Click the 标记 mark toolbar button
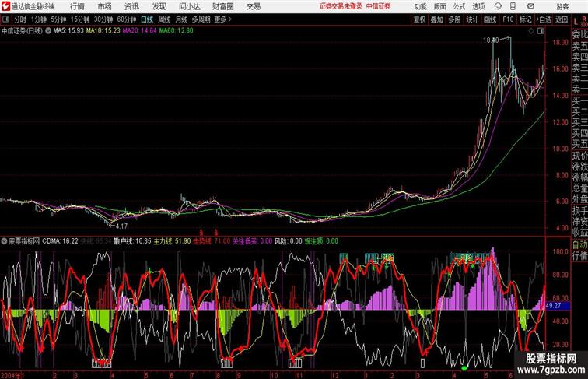588x379 pixels. [x=525, y=19]
